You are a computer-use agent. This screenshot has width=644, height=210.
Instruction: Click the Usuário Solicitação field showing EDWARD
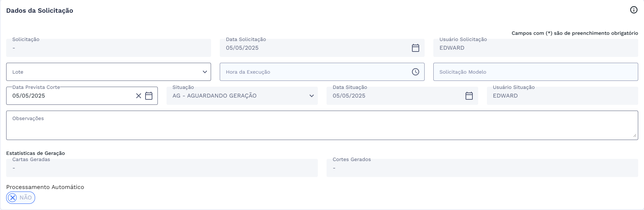[x=507, y=48]
